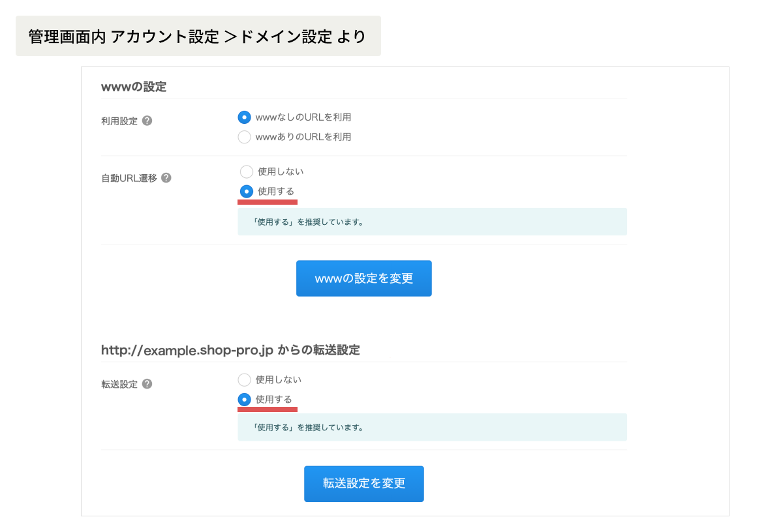Show the help icon next to 転送設定
This screenshot has width=783, height=532.
tap(147, 384)
